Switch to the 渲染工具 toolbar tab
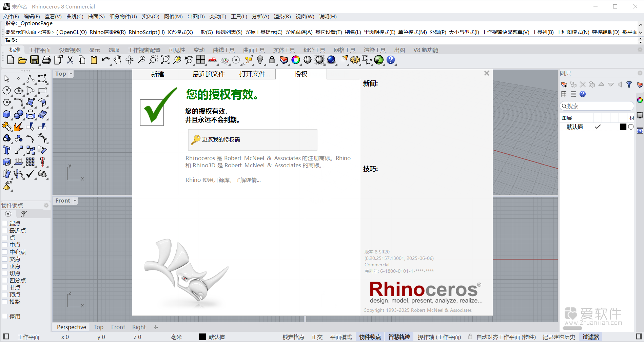Viewport: 644px width, 342px height. [x=375, y=50]
